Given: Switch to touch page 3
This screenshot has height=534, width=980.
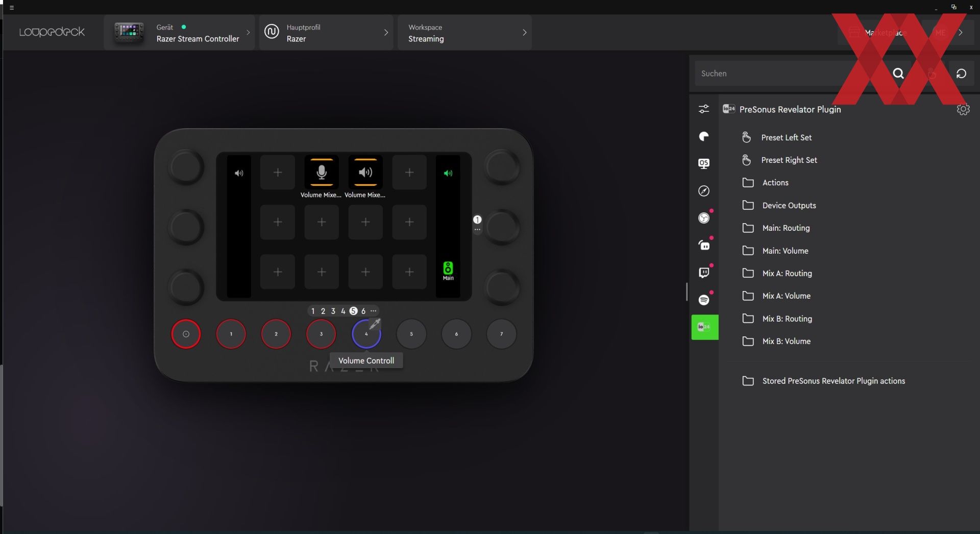Looking at the screenshot, I should [x=333, y=311].
